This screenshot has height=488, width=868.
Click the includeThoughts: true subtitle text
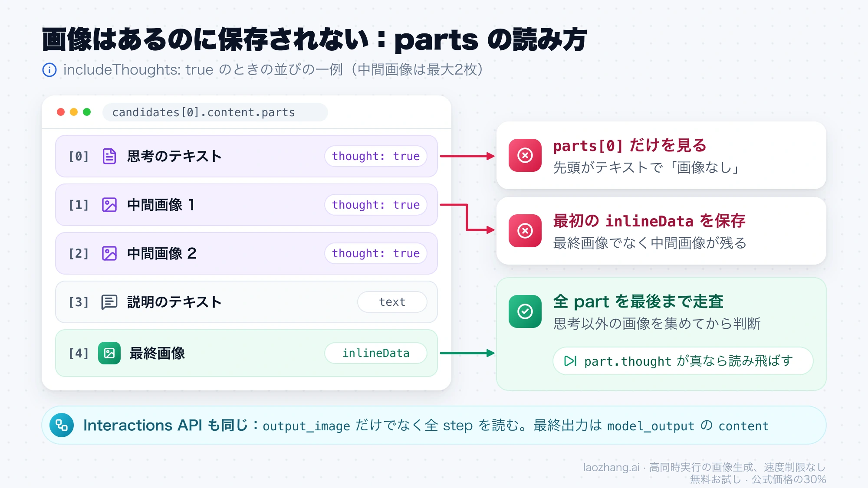click(x=273, y=70)
